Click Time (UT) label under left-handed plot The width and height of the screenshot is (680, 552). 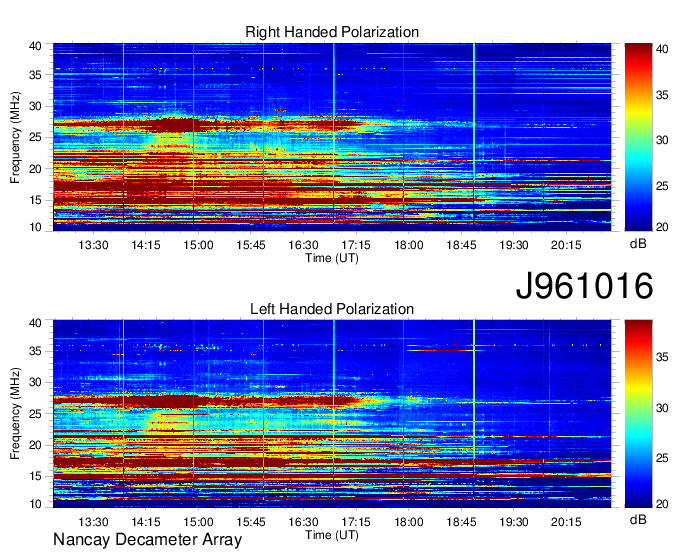(332, 535)
